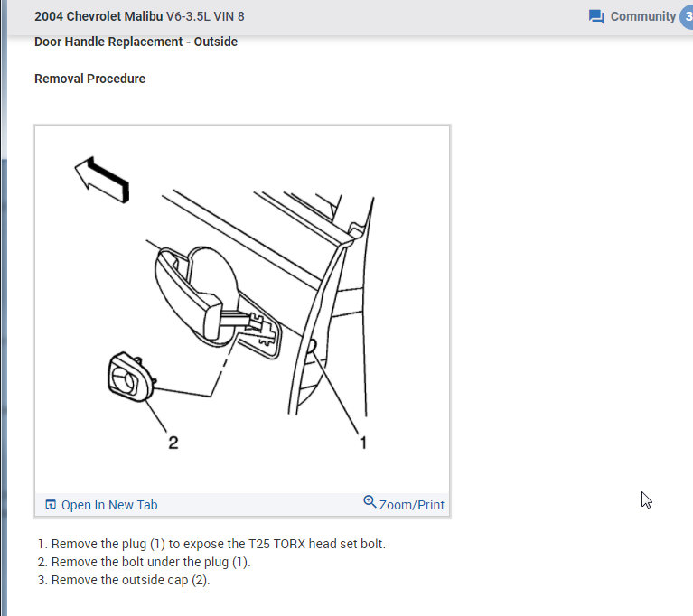Image resolution: width=693 pixels, height=616 pixels.
Task: Click callout number 2 in the diagram
Action: (x=173, y=443)
